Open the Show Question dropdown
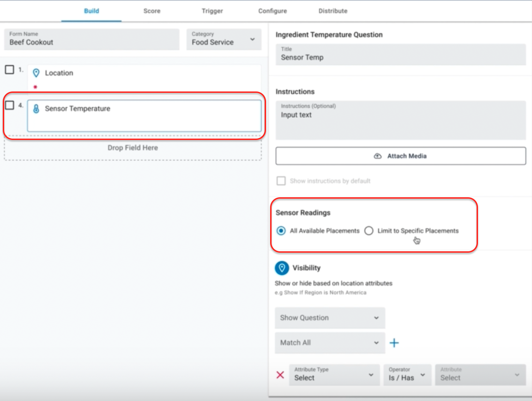Viewport: 532px width, 401px height. click(329, 318)
